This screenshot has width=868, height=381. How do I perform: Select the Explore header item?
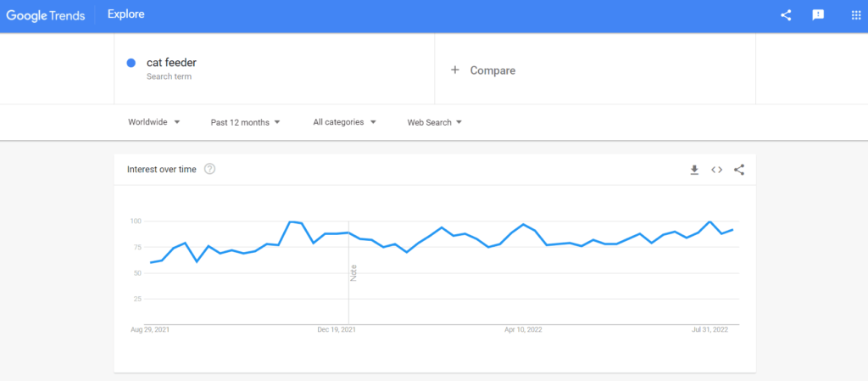pyautogui.click(x=126, y=14)
